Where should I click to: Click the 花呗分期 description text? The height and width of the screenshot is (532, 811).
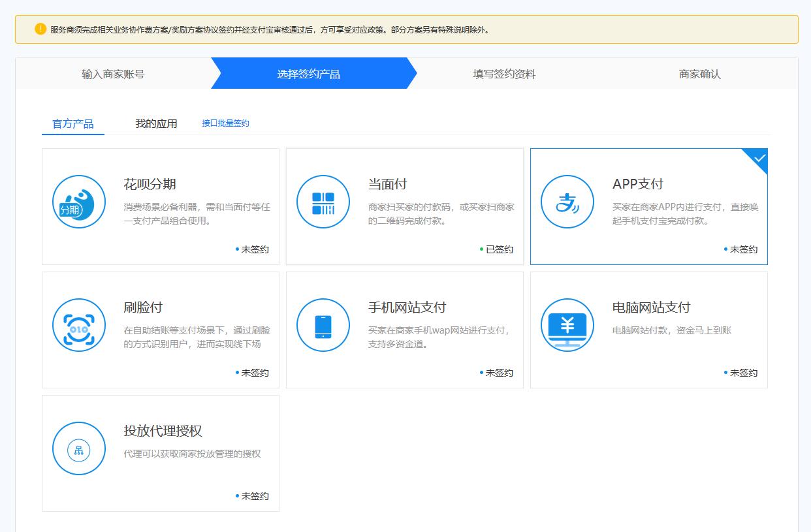(197, 214)
